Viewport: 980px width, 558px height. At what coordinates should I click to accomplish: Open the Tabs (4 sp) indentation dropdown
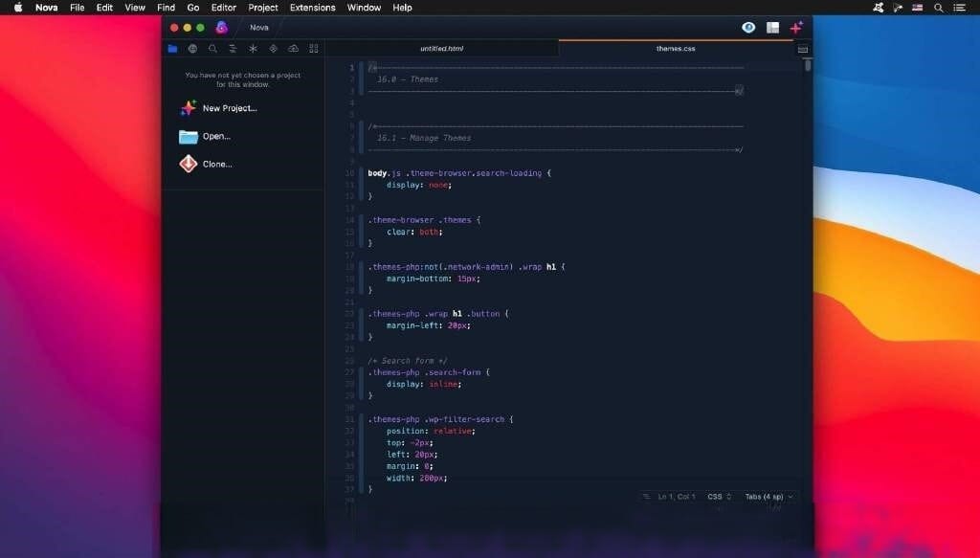768,497
